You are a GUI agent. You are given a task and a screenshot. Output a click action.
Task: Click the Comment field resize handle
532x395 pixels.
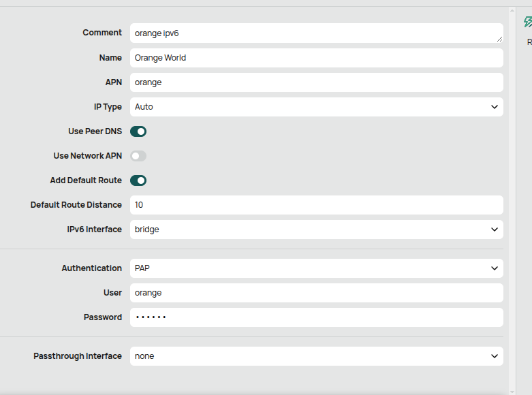(499, 39)
